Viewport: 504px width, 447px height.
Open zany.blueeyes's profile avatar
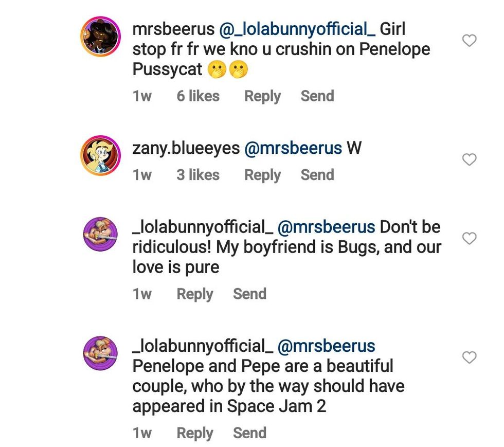100,156
